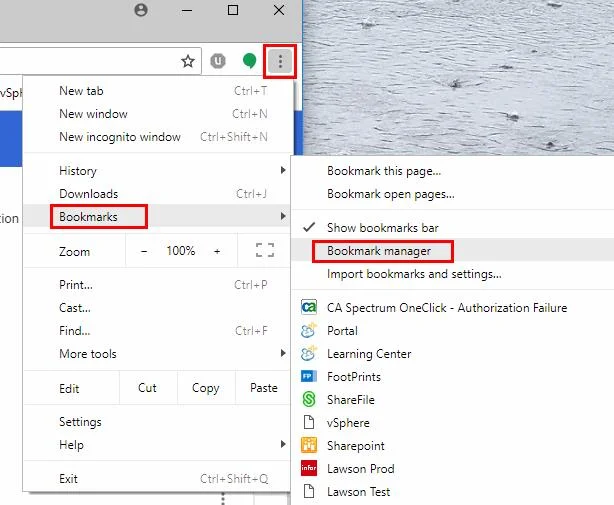Open the Lawson Test bookmark label
Screen dimensions: 614x505
(x=359, y=492)
